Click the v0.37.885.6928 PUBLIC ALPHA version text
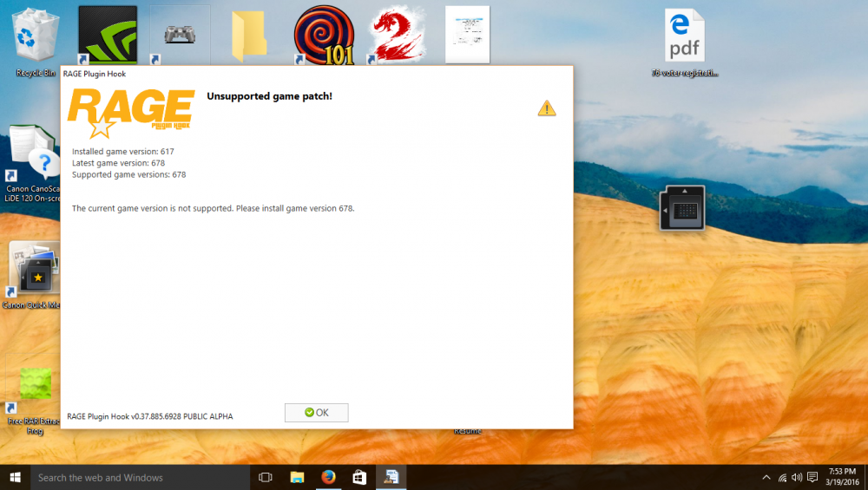Viewport: 868px width, 490px height. tap(182, 416)
